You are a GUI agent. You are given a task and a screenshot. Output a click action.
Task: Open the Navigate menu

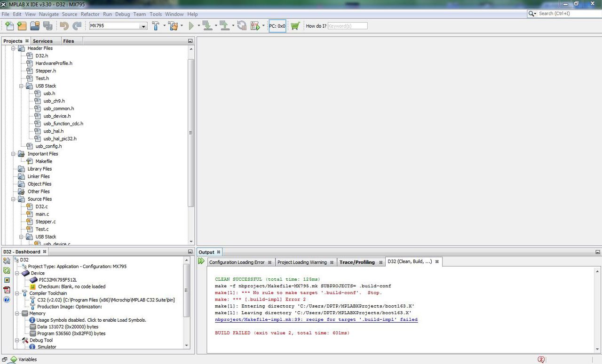point(49,14)
